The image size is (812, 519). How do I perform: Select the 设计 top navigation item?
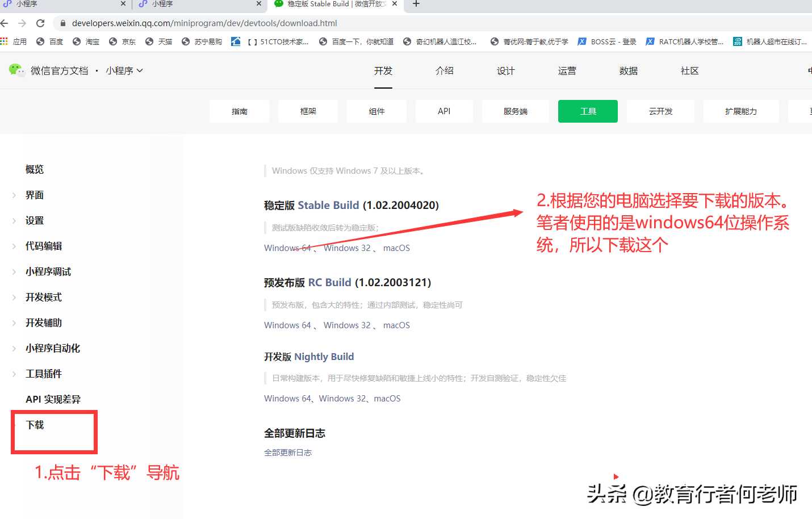(506, 71)
